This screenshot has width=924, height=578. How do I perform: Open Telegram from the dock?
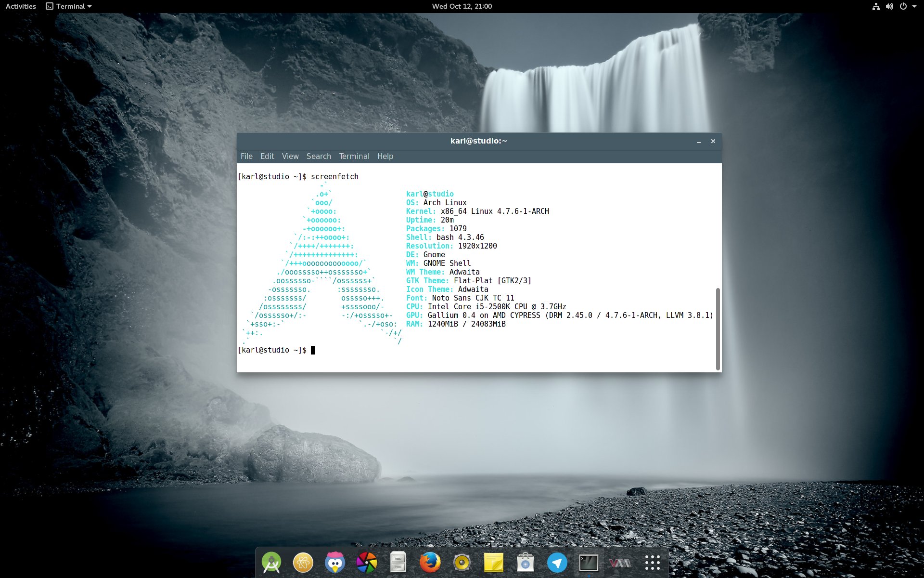[557, 563]
